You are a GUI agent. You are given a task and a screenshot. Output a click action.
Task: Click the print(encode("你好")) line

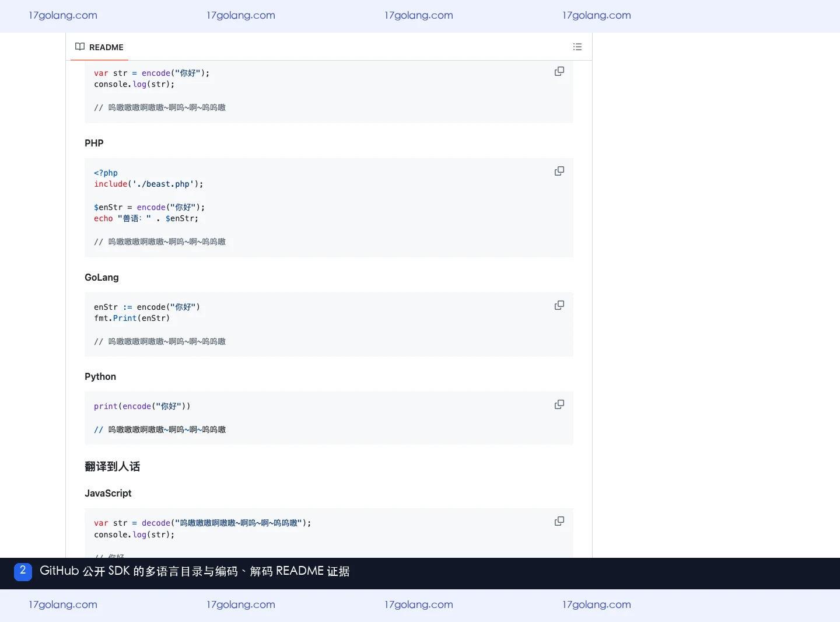point(142,406)
